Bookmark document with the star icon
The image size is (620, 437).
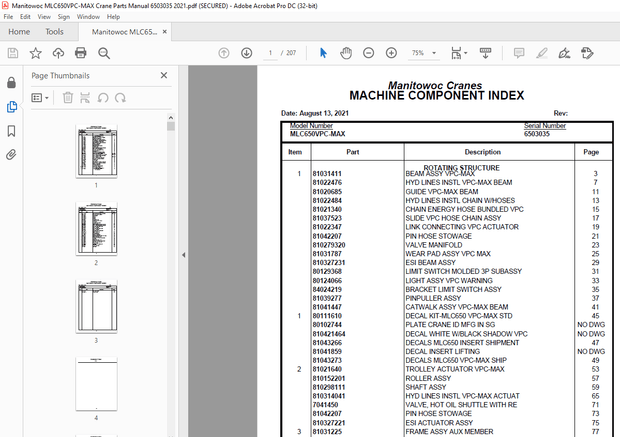36,53
